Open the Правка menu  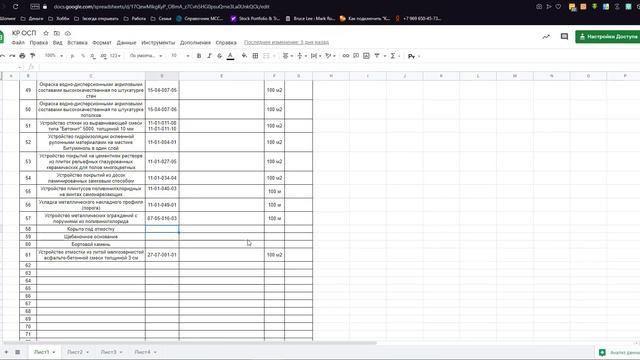click(x=39, y=42)
